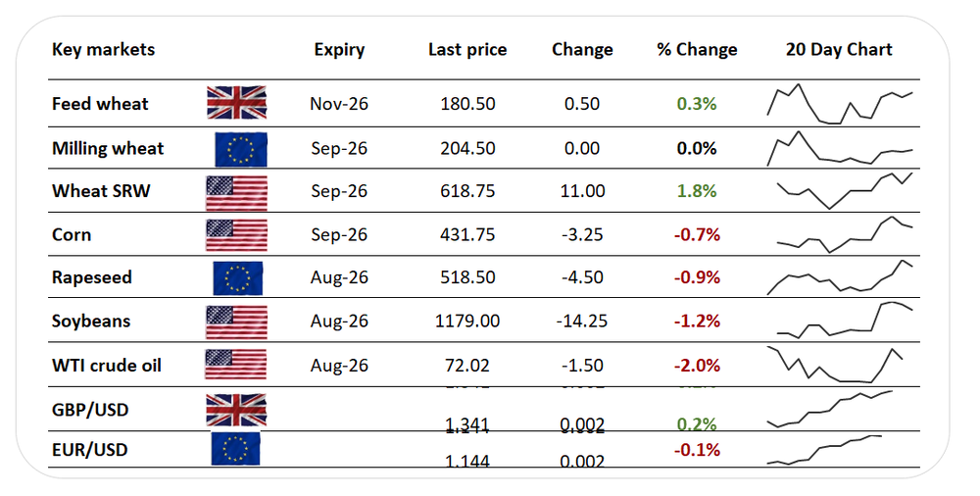Click the EU flag beside EUR/USD
This screenshot has width=980, height=496.
click(235, 449)
